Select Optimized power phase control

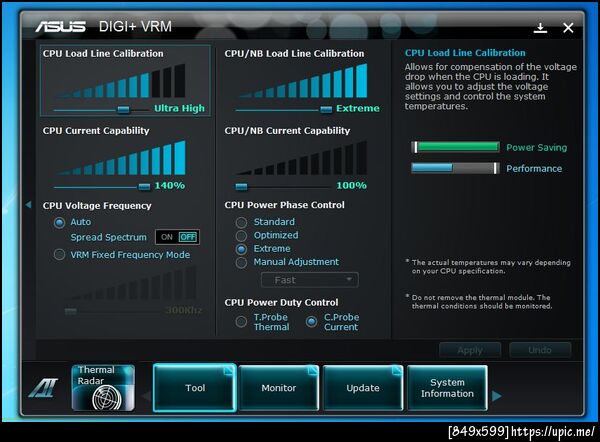[241, 236]
